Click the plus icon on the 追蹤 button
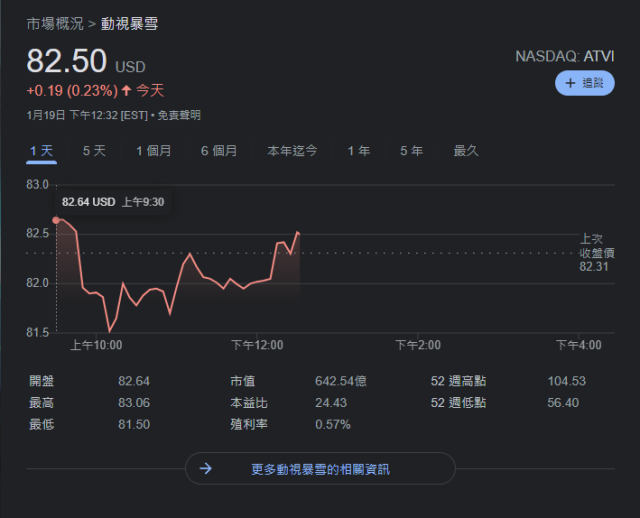 pos(571,84)
